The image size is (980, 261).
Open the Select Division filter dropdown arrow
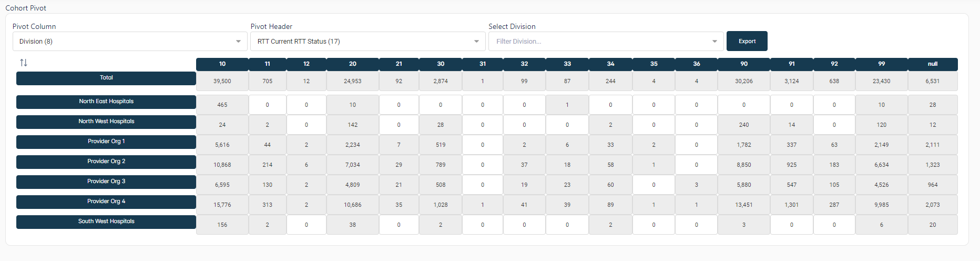714,42
